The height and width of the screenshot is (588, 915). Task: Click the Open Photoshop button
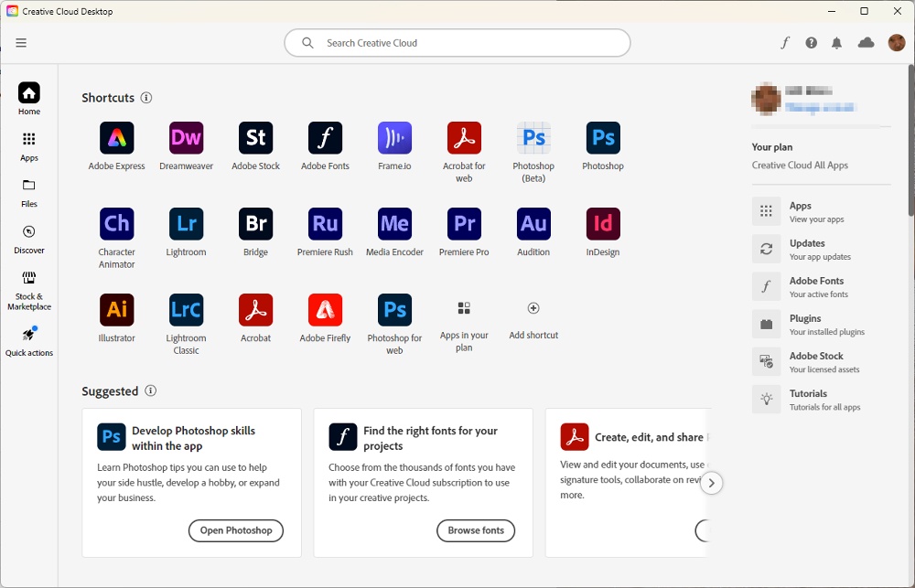(x=236, y=530)
